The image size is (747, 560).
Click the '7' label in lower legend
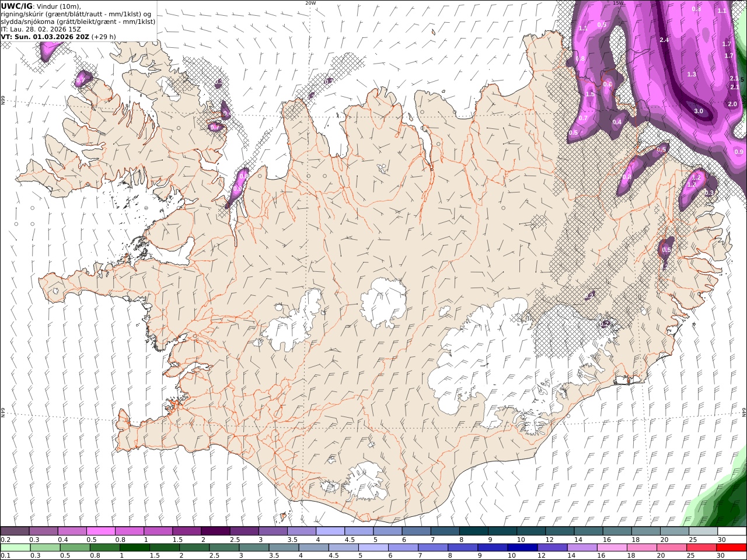(x=420, y=556)
